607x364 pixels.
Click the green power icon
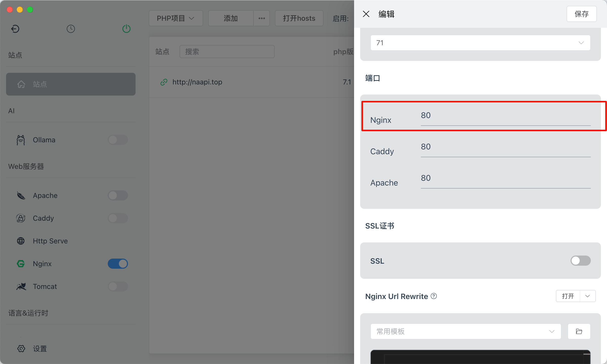tap(126, 29)
